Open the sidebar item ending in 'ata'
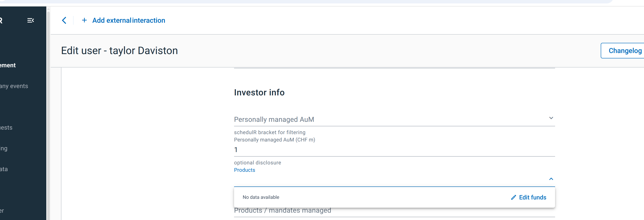 click(4, 169)
